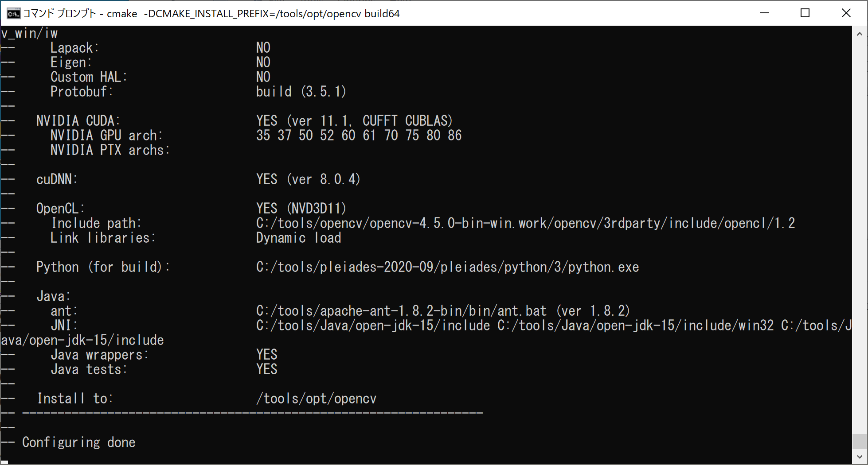The width and height of the screenshot is (868, 465).
Task: Click the 'ant:' label
Action: tap(64, 311)
